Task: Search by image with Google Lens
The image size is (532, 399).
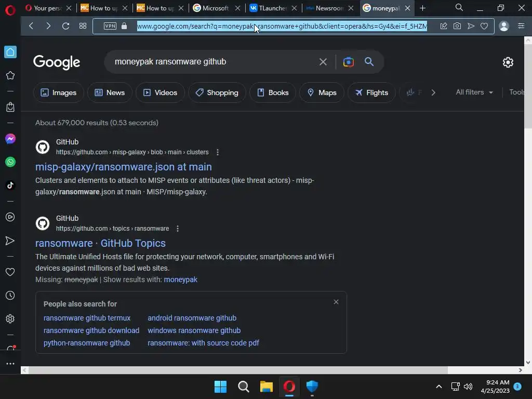Action: pyautogui.click(x=349, y=62)
